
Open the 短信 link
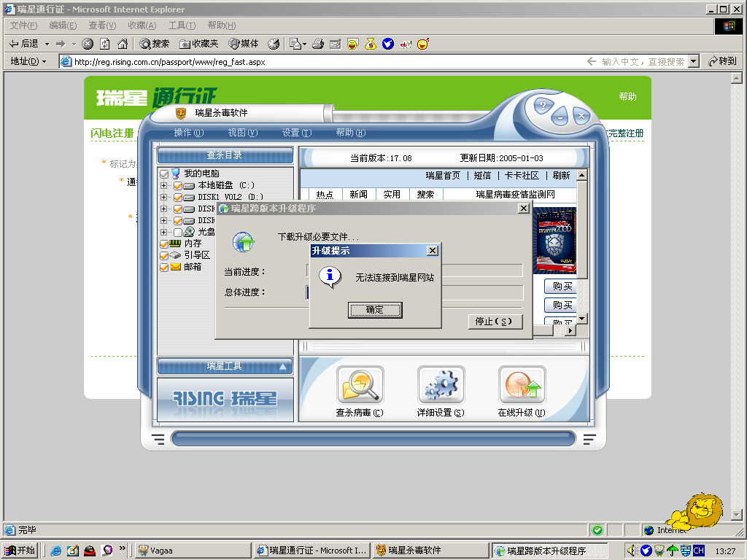point(482,176)
